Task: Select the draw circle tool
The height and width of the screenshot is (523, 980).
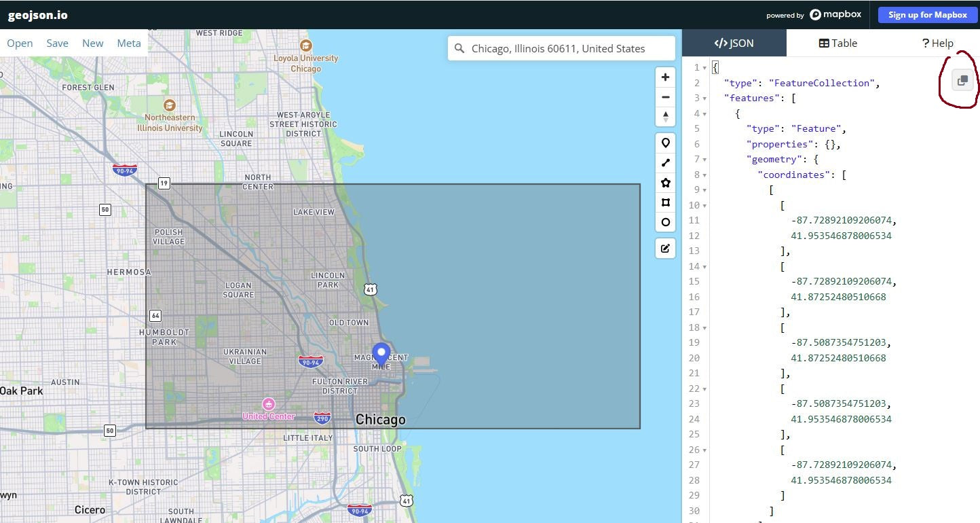Action: tap(665, 222)
